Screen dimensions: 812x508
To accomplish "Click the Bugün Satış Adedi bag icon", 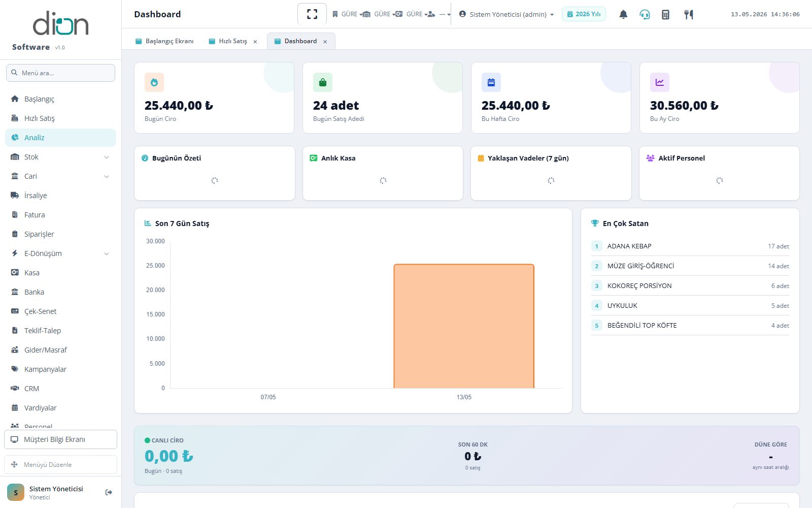I will tap(323, 82).
